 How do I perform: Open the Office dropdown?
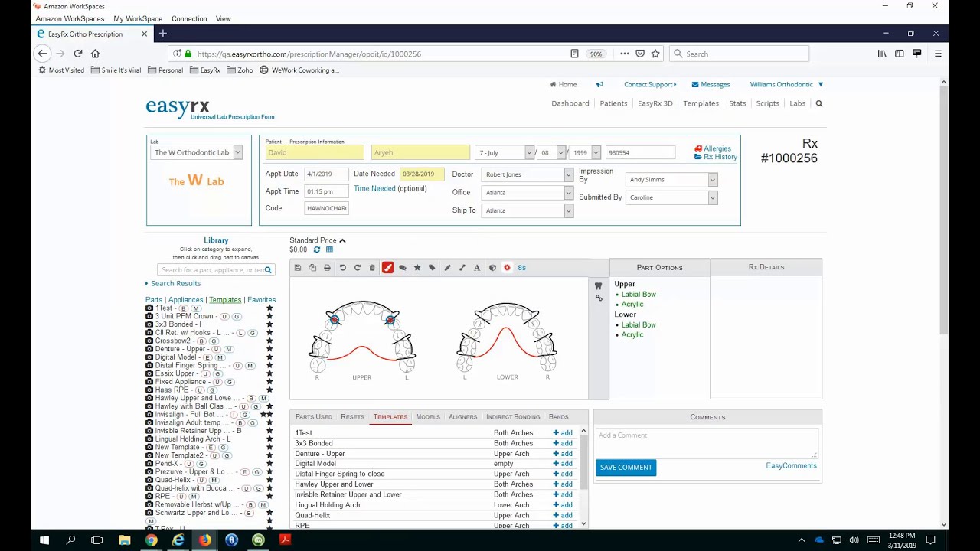pyautogui.click(x=527, y=193)
